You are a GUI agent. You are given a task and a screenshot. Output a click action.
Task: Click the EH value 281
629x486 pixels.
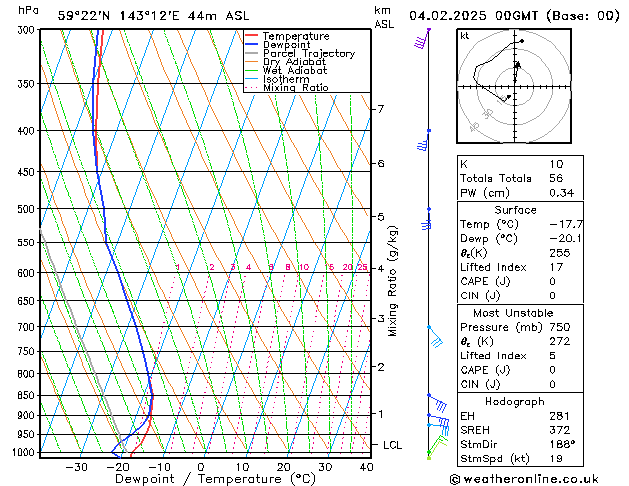pyautogui.click(x=560, y=416)
